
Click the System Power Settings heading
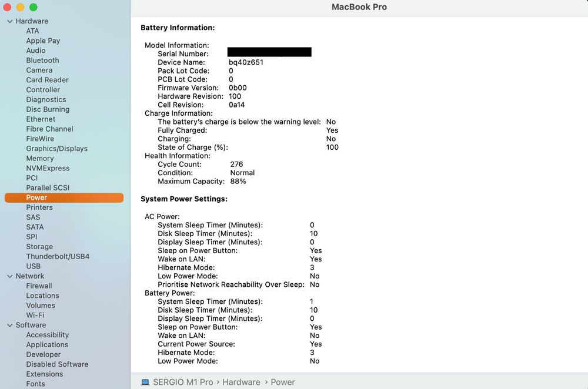coord(184,199)
